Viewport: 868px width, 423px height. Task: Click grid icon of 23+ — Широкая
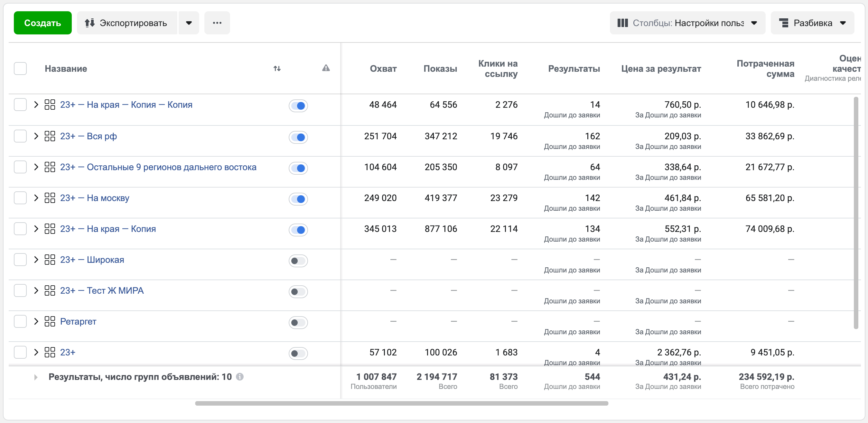tap(50, 259)
